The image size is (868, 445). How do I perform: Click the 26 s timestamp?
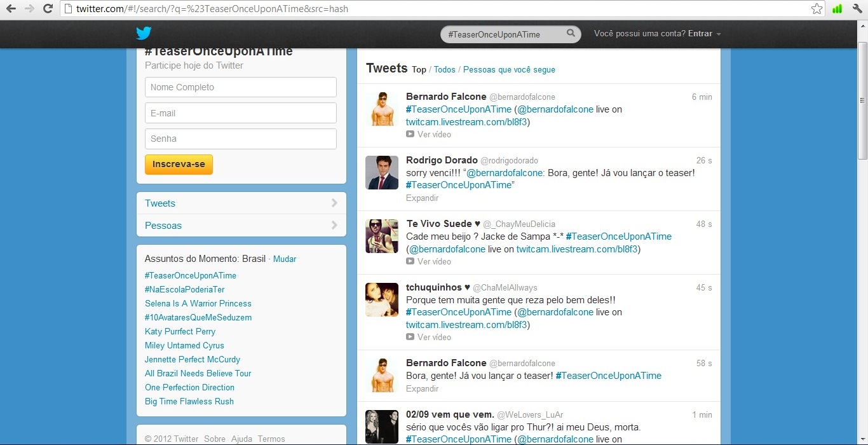click(704, 160)
